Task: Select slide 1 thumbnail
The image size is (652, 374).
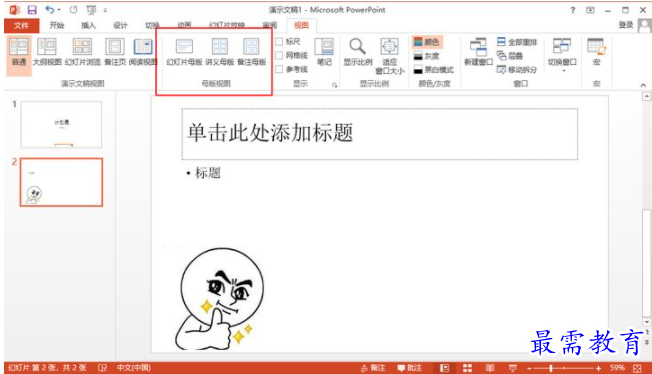Action: [x=61, y=124]
